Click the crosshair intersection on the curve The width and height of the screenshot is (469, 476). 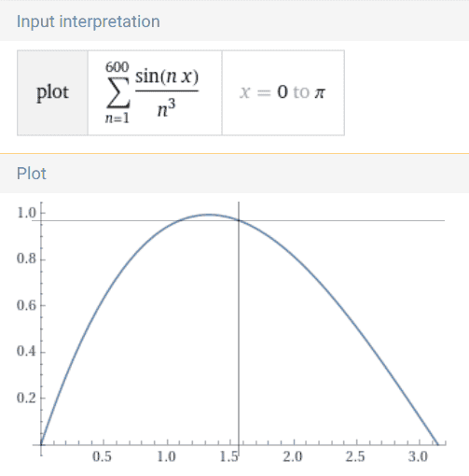pyautogui.click(x=239, y=220)
